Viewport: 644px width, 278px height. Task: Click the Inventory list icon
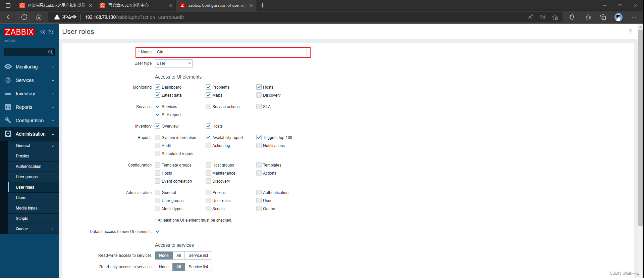[x=8, y=93]
